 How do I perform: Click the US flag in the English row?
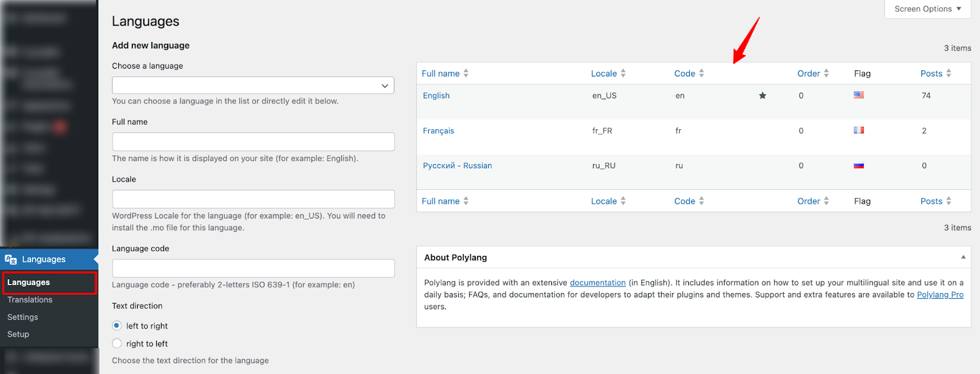[x=859, y=95]
